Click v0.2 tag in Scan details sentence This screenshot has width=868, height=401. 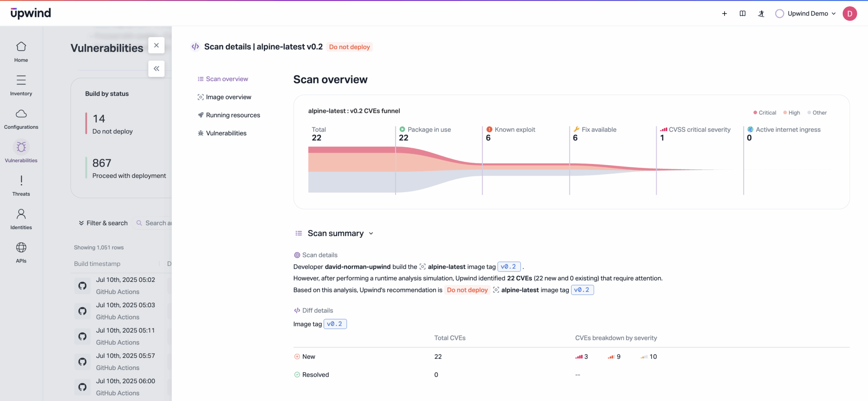tap(509, 267)
